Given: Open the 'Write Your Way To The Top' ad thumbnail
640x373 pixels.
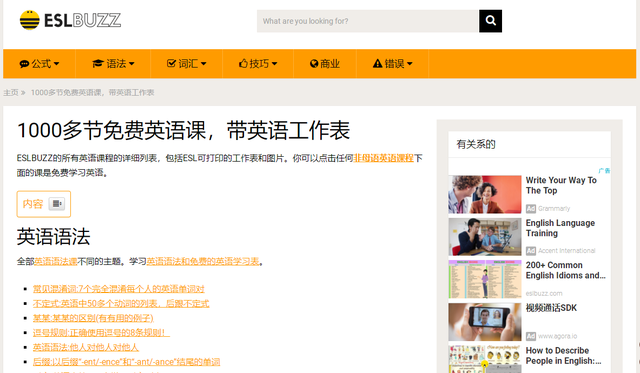Looking at the screenshot, I should click(485, 194).
